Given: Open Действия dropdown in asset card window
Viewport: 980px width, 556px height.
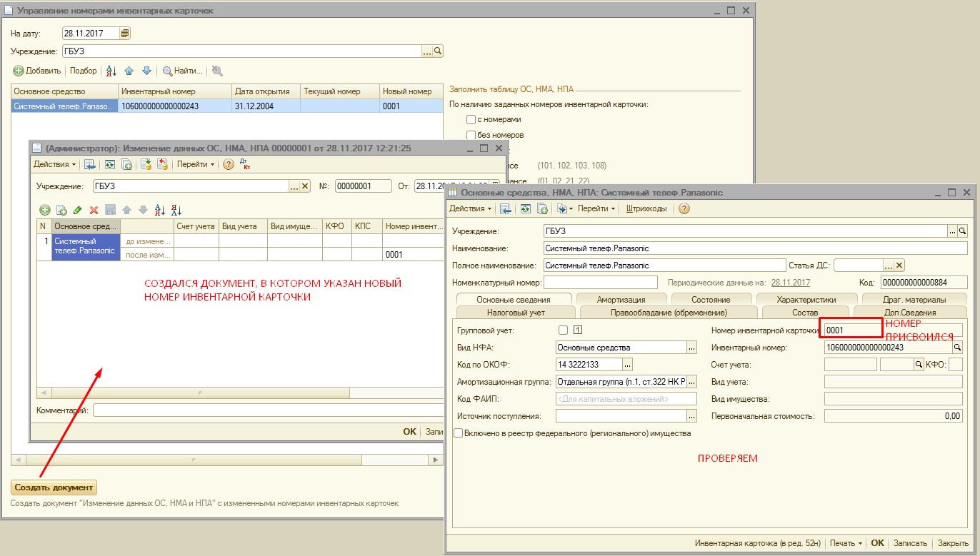Looking at the screenshot, I should 470,208.
